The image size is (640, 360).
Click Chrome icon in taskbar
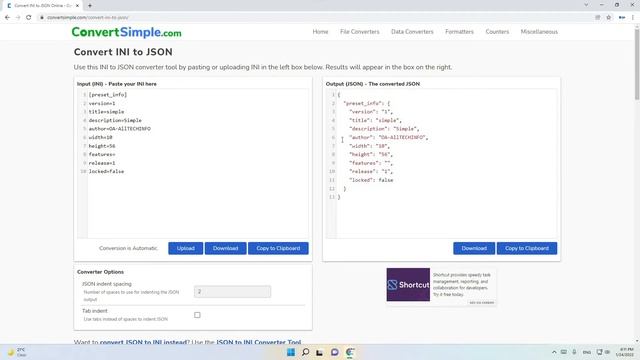350,352
